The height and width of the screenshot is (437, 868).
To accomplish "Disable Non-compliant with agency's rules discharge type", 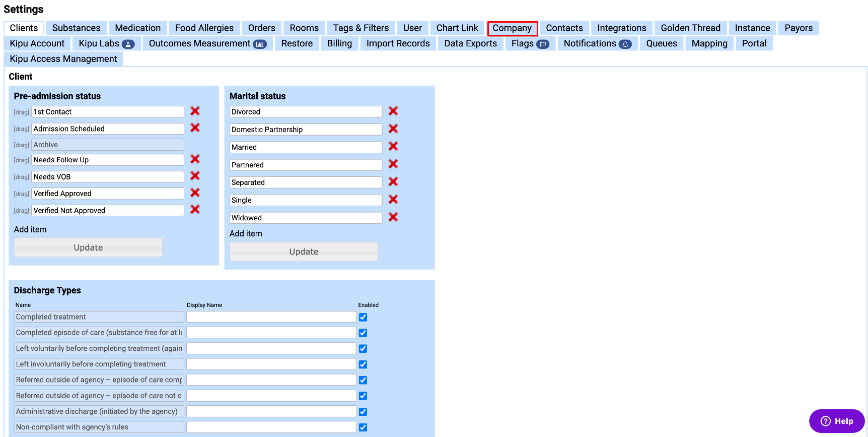I will pyautogui.click(x=363, y=427).
